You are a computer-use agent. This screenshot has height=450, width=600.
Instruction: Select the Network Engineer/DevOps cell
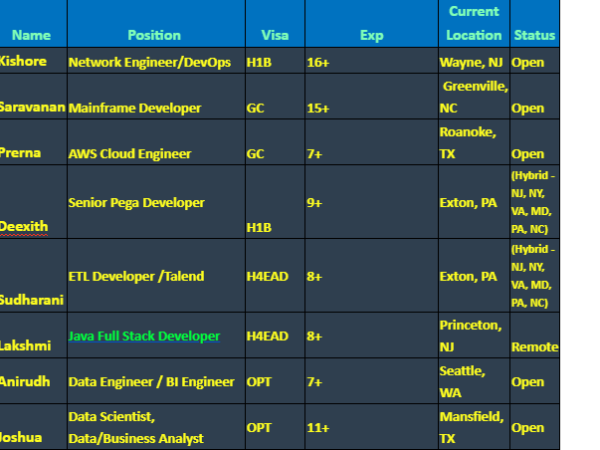tap(156, 60)
